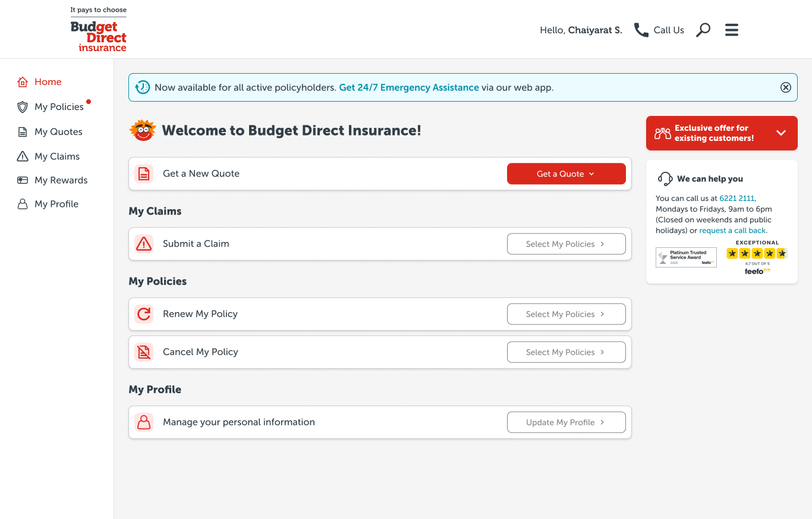Dismiss the emergency assistance banner

[786, 87]
